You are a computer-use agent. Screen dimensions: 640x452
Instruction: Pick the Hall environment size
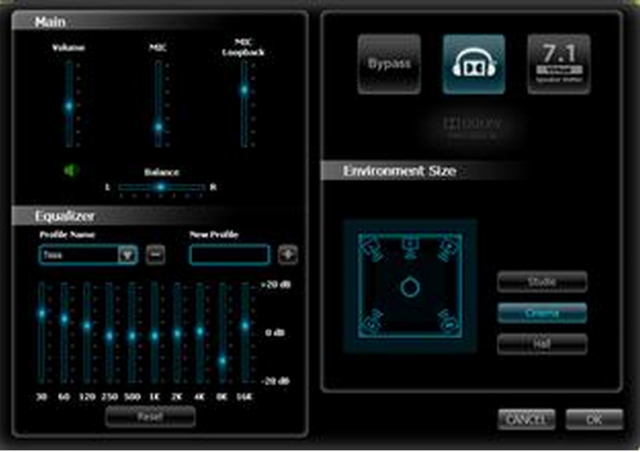click(542, 343)
